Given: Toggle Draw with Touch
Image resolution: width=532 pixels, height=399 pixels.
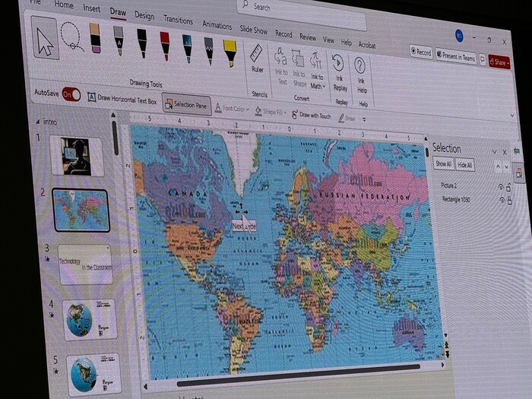Looking at the screenshot, I should [x=311, y=115].
